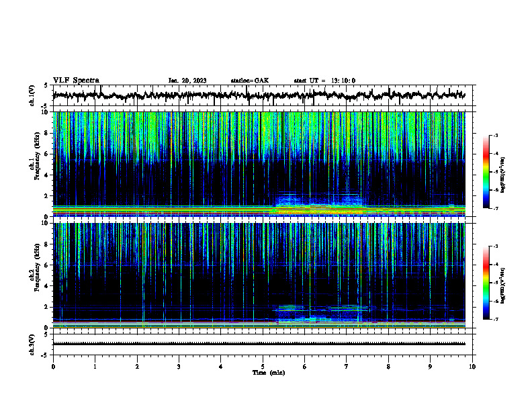Screen dimensions: 532x411
Task: Click the ch.2 frequency tick label "2"
Action: [48, 307]
